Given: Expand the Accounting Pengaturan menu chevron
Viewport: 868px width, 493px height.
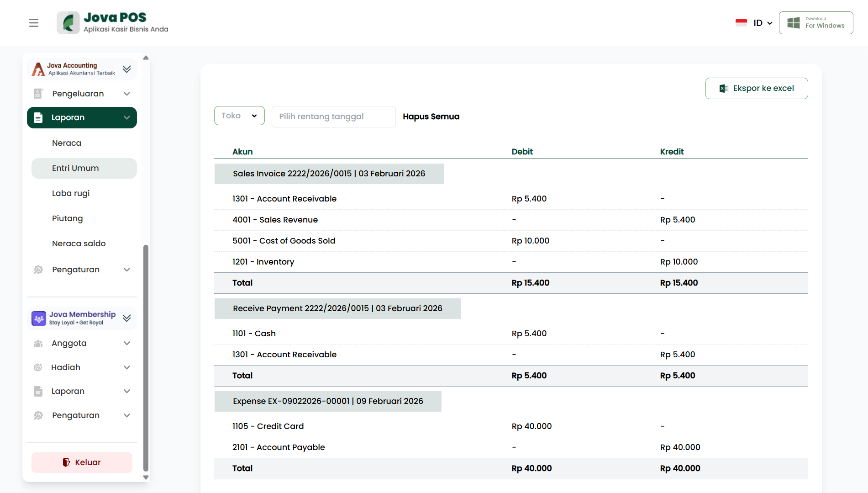Looking at the screenshot, I should click(x=127, y=270).
